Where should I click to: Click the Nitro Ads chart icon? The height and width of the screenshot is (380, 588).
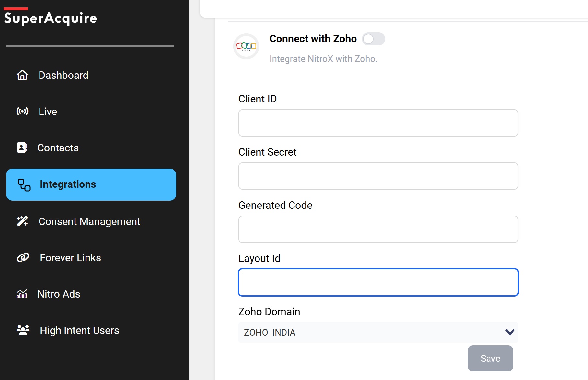[22, 294]
